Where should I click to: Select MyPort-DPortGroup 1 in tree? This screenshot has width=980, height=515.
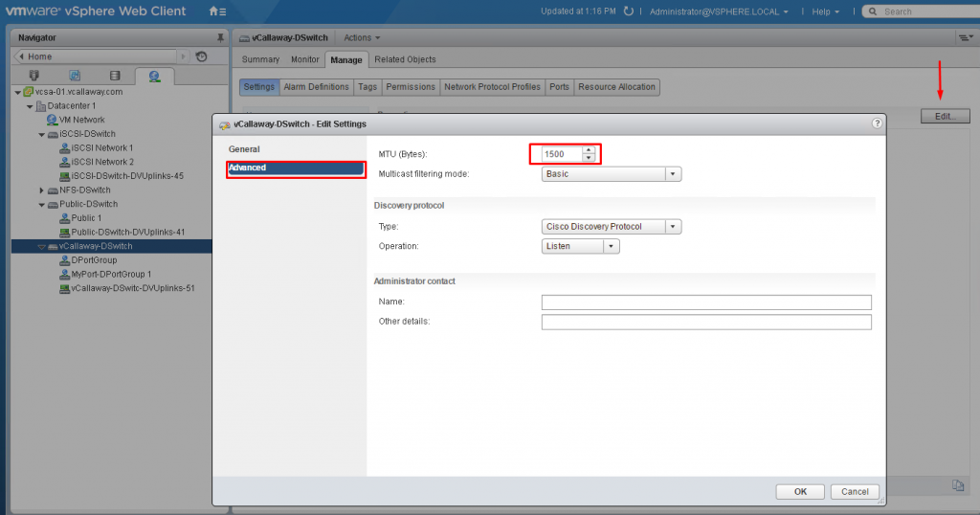[x=111, y=275]
